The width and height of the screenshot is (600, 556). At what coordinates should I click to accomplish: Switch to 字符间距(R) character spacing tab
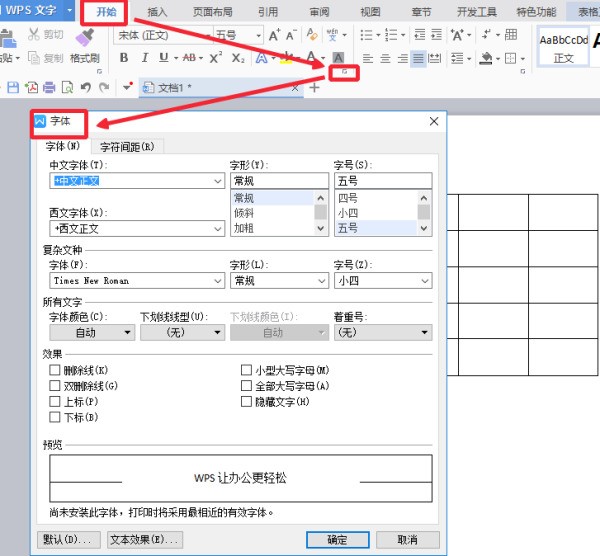(127, 147)
